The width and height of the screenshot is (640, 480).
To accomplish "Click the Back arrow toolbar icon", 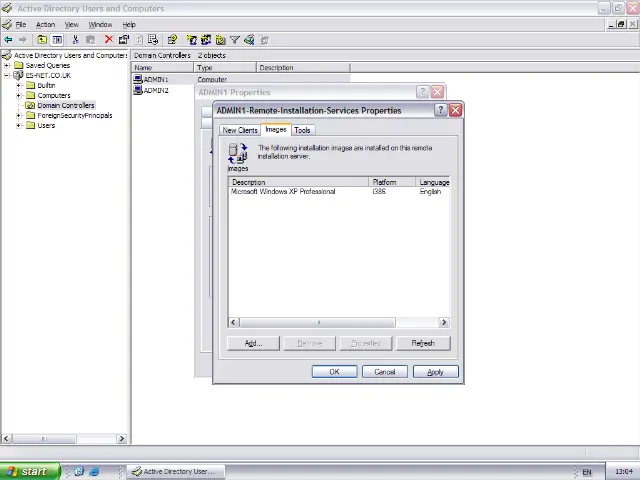I will [x=8, y=40].
